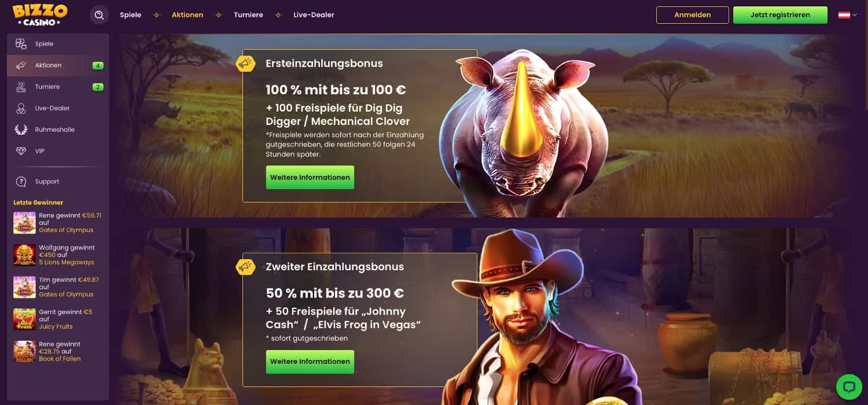Open the Book of Fallen winner link
The height and width of the screenshot is (405, 868).
(60, 359)
